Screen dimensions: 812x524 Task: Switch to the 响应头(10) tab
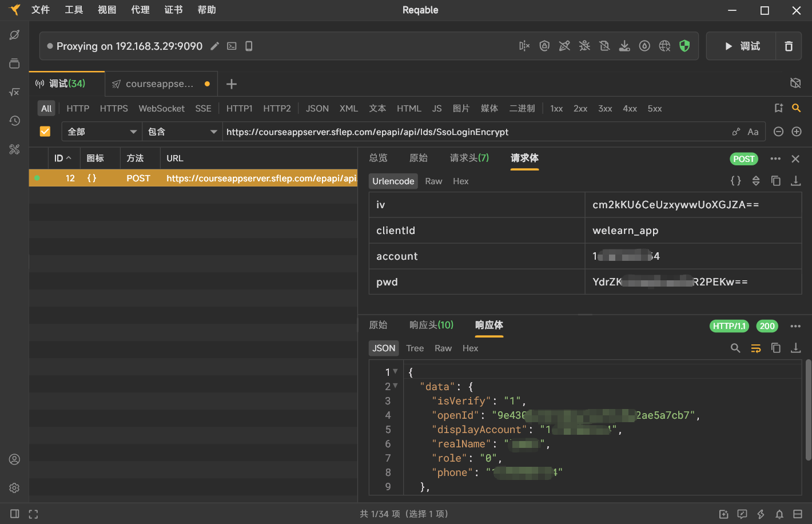tap(431, 325)
